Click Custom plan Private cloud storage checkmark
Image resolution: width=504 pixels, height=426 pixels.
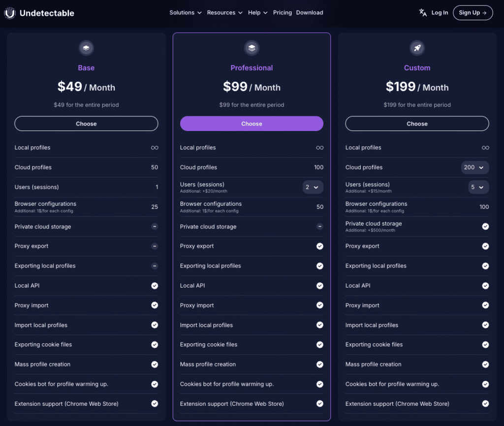click(x=485, y=227)
